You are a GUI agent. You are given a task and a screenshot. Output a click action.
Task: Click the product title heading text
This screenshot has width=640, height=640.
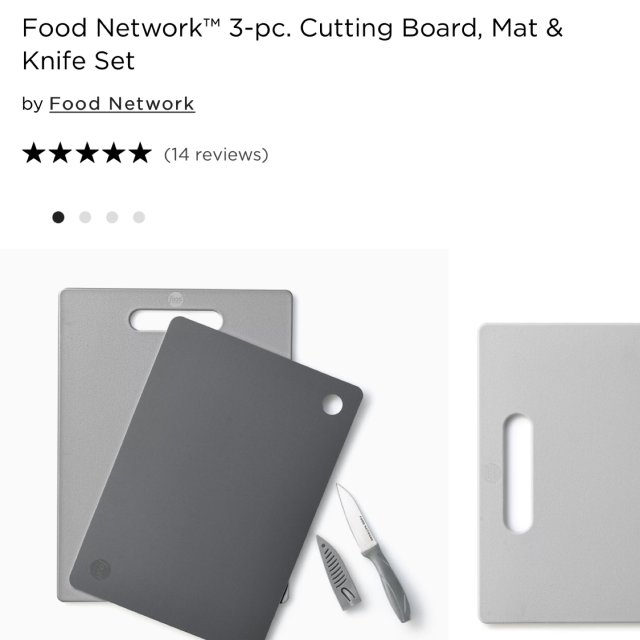[292, 44]
